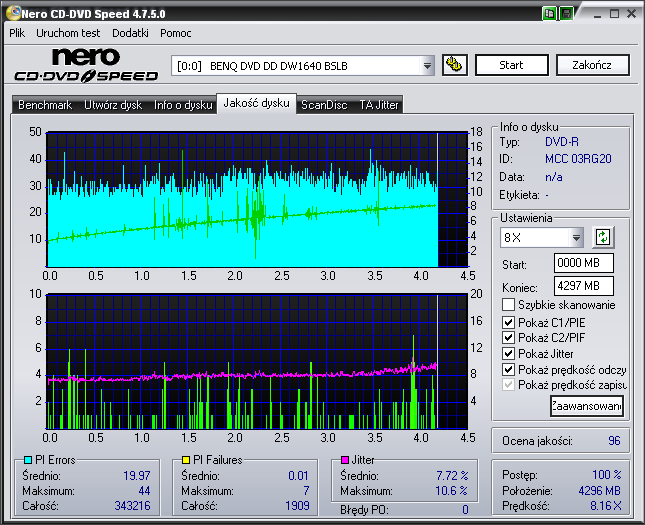The image size is (645, 525).
Task: Open the BENQ drive selection dropdown
Action: pos(427,66)
